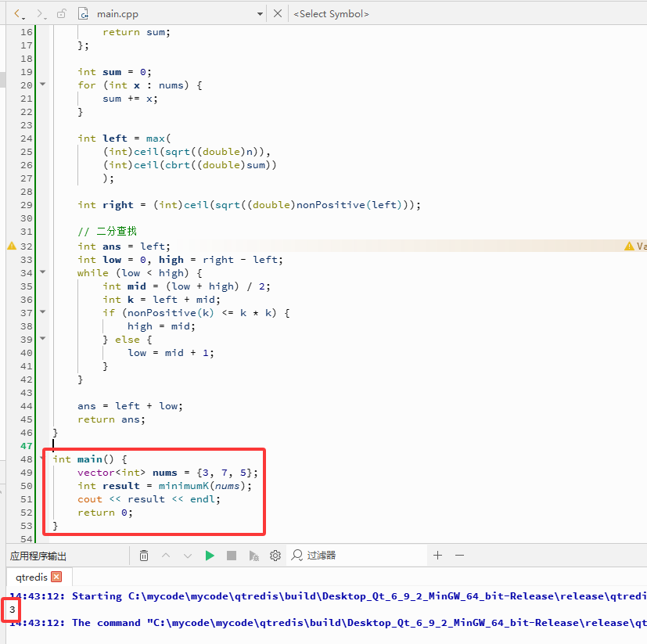The image size is (647, 644).
Task: Collapse the for loop at line 20
Action: coord(42,85)
